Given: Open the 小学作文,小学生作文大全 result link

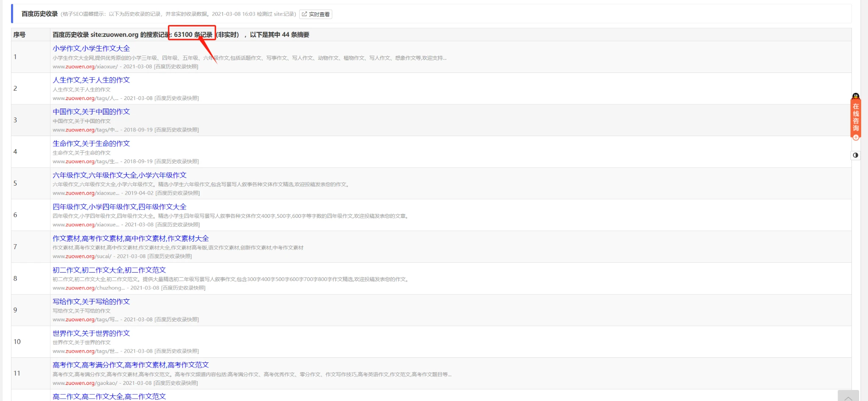Looking at the screenshot, I should tap(91, 48).
